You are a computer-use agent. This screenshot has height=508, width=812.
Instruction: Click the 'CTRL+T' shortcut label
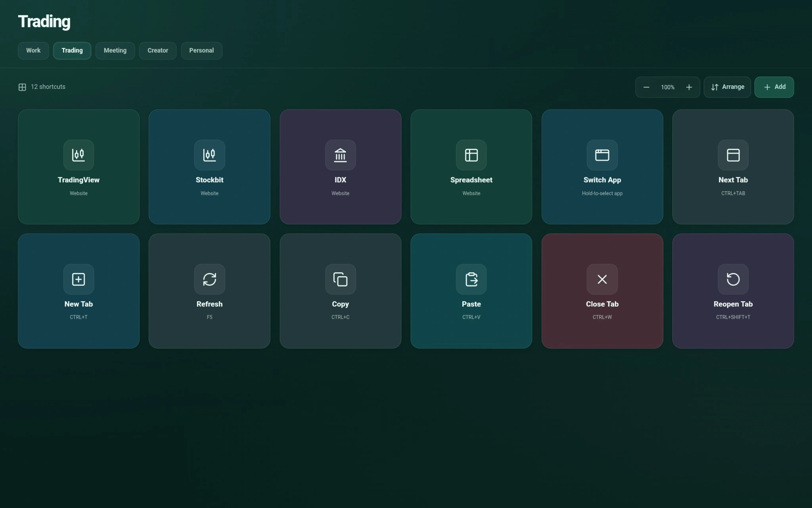[x=79, y=317]
